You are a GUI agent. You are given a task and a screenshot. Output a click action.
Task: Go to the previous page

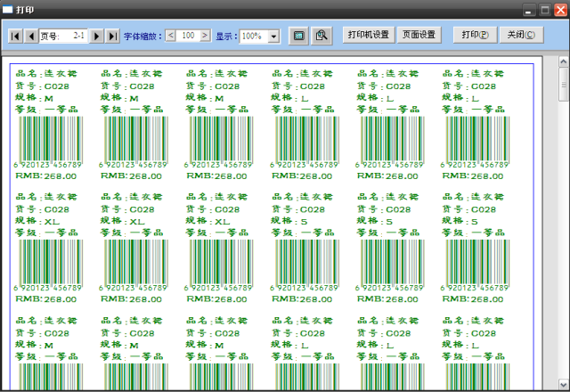[x=31, y=37]
